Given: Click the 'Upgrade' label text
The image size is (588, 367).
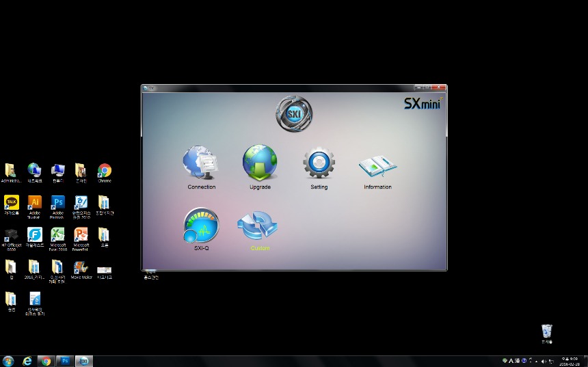Looking at the screenshot, I should click(x=260, y=187).
